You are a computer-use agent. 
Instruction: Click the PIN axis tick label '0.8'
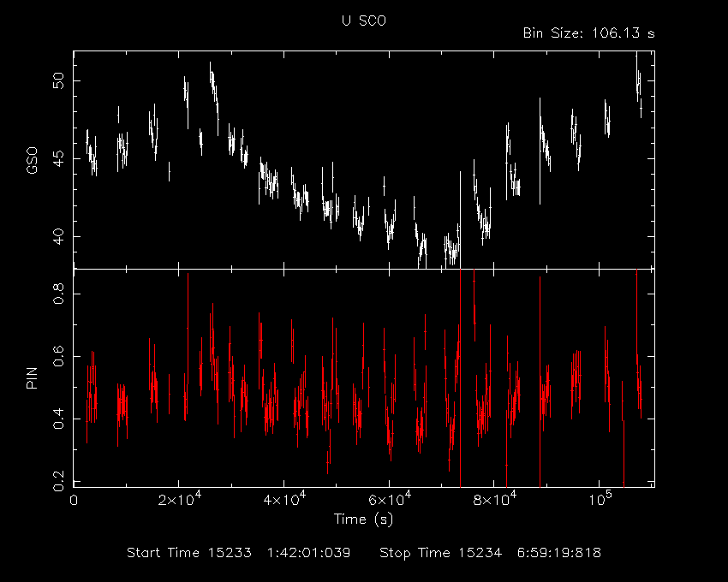[x=59, y=294]
